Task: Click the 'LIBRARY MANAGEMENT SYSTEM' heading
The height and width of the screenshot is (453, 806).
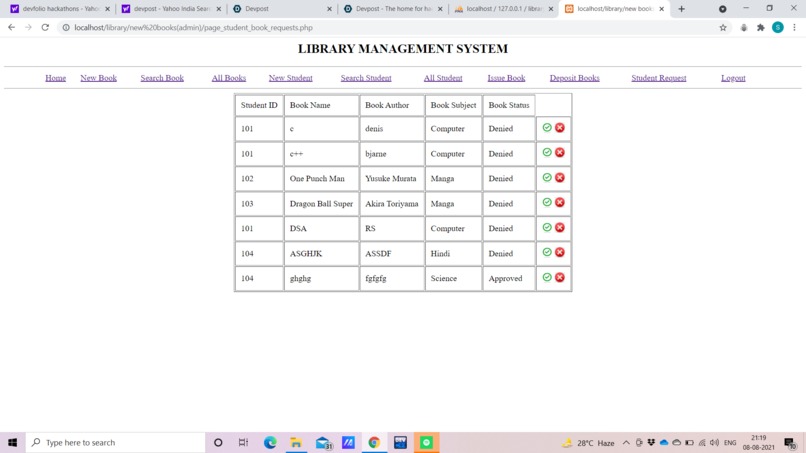Action: pos(402,49)
